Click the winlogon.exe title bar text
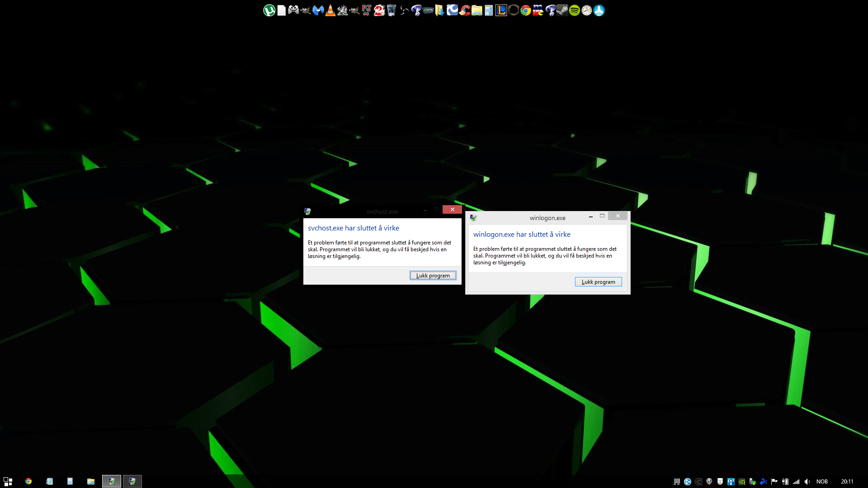The width and height of the screenshot is (868, 488). [x=547, y=218]
